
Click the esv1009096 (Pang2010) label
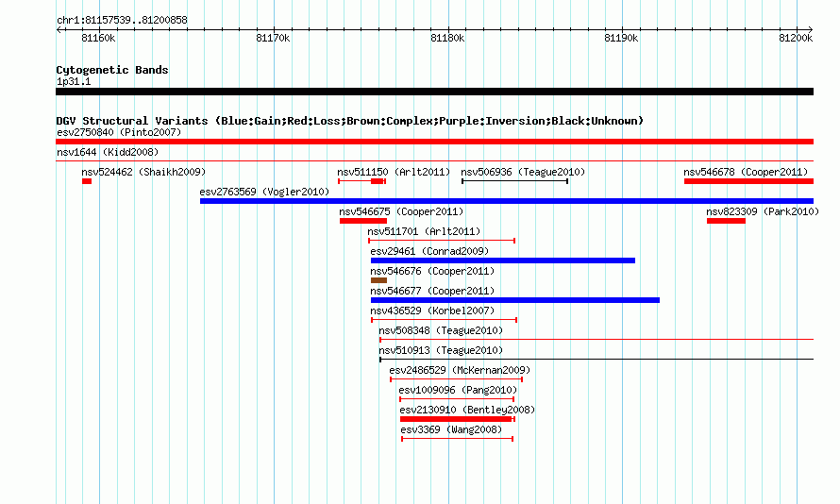458,390
